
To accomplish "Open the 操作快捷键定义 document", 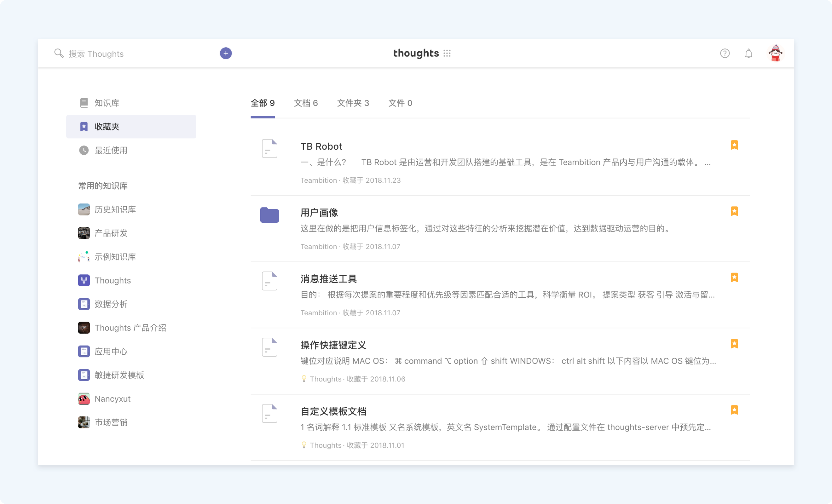I will pos(333,345).
